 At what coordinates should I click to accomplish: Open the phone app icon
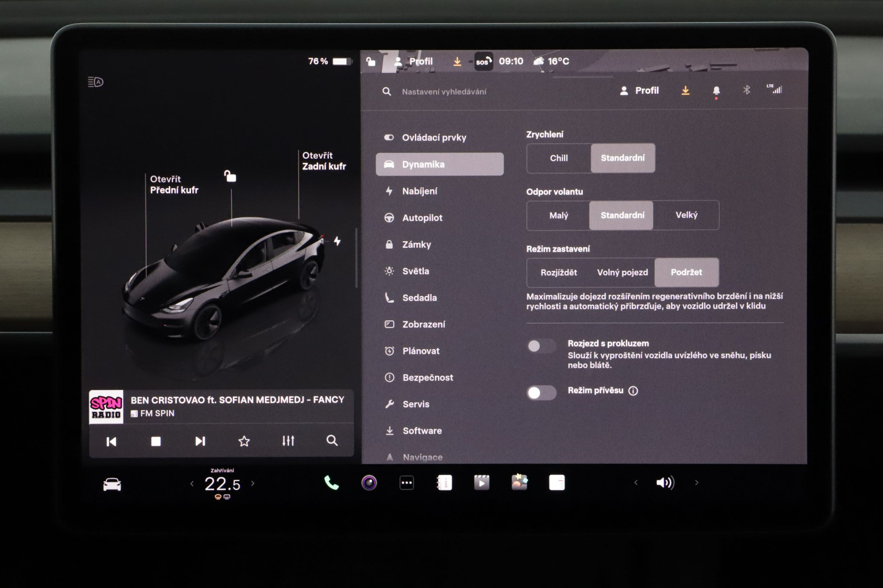331,483
